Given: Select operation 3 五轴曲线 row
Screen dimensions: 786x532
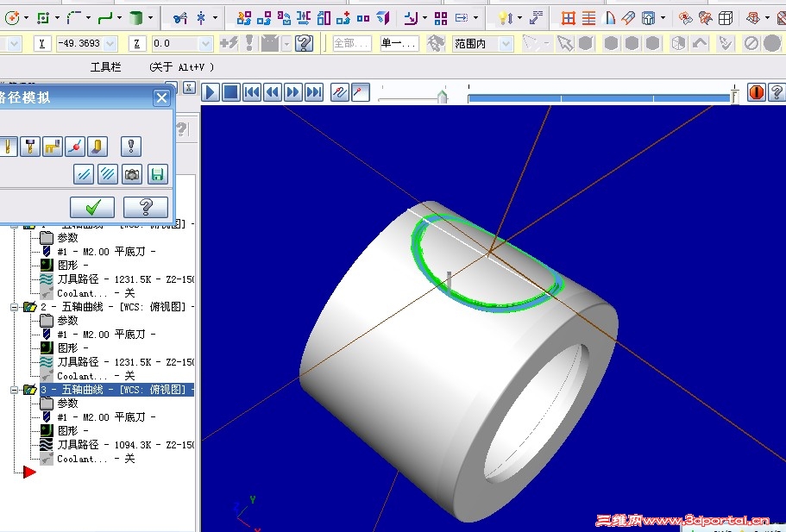Looking at the screenshot, I should click(116, 390).
